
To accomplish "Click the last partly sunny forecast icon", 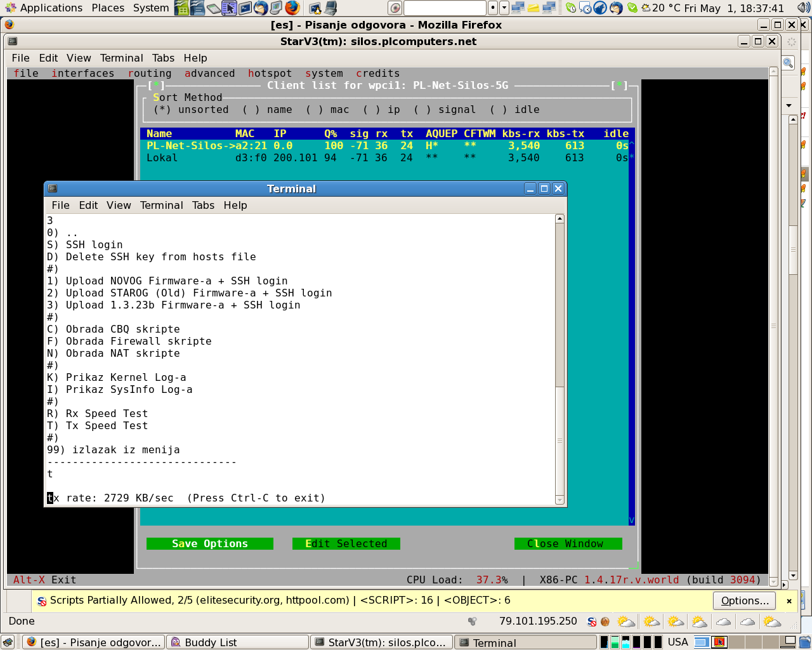I will pyautogui.click(x=772, y=621).
